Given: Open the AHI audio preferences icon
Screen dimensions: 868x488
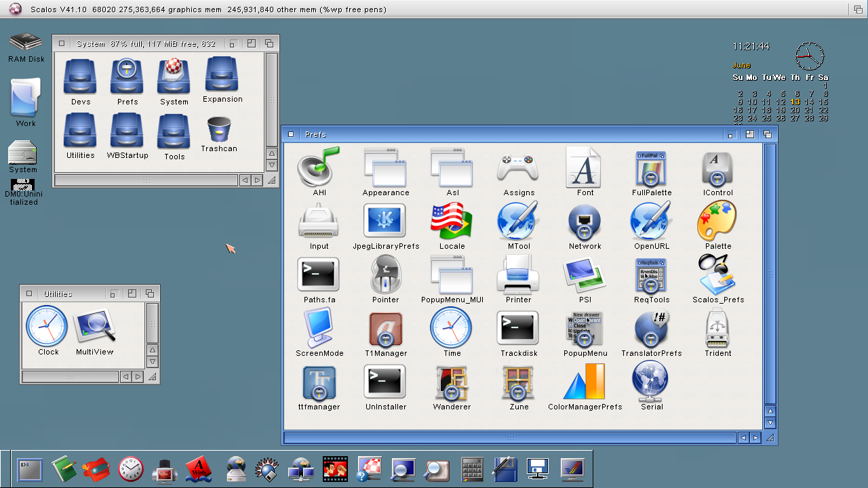Looking at the screenshot, I should 319,168.
